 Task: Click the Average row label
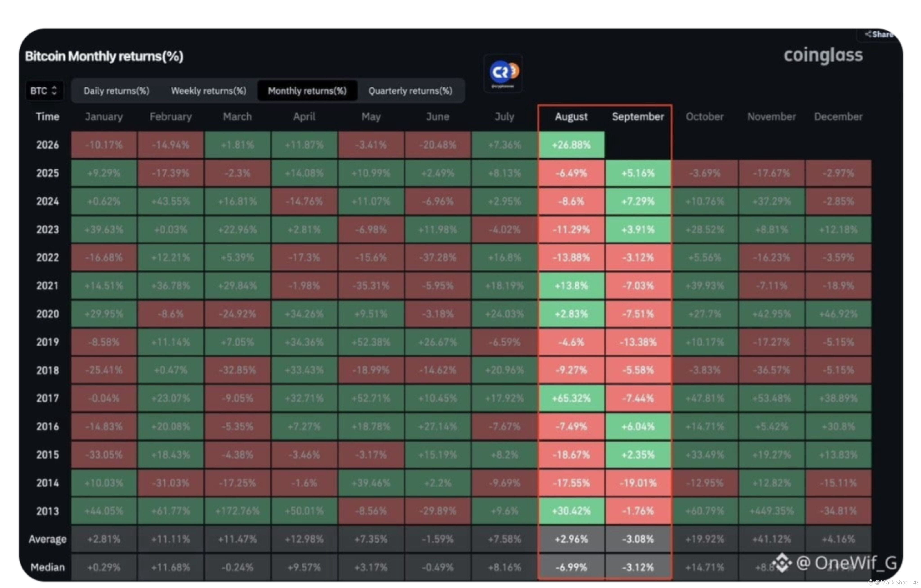(47, 539)
